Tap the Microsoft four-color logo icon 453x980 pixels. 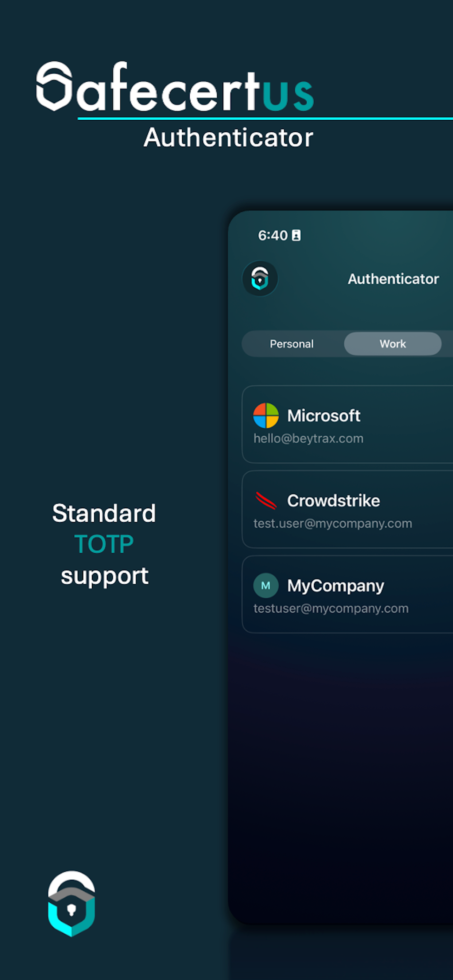click(266, 415)
